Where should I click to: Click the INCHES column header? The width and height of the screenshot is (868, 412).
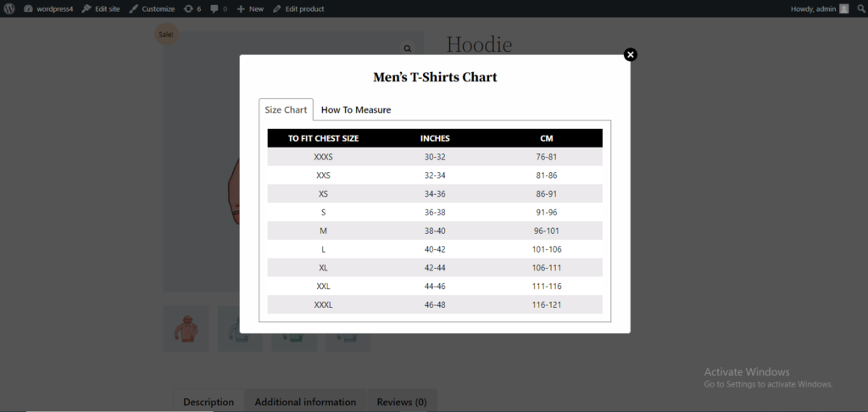pos(435,138)
